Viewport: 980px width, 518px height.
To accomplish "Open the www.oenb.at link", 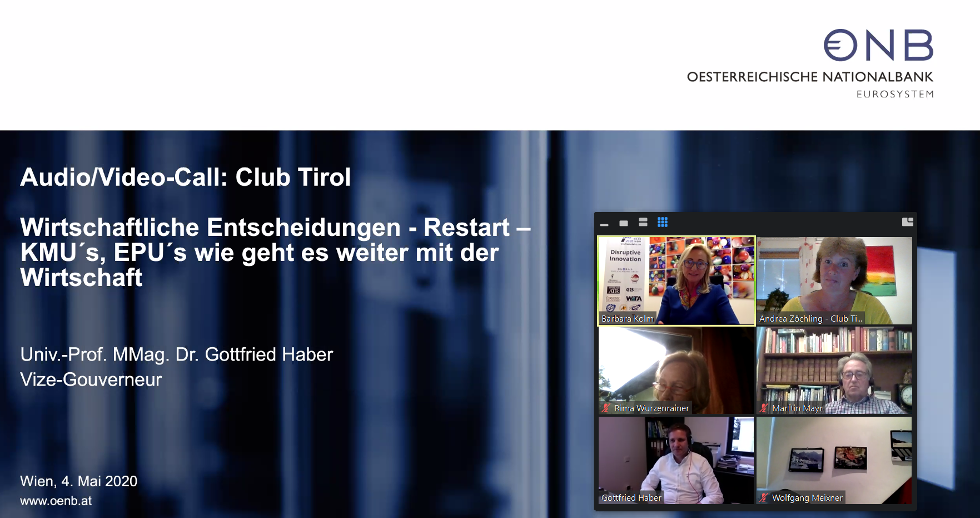I will coord(56,501).
